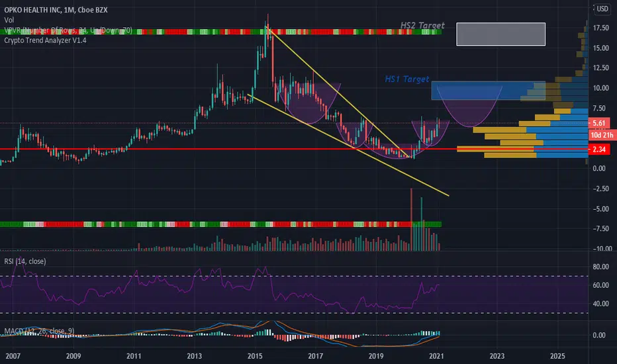Screen dimensions: 617x364
Task: Click the 5.61 current price label
Action: coord(598,123)
